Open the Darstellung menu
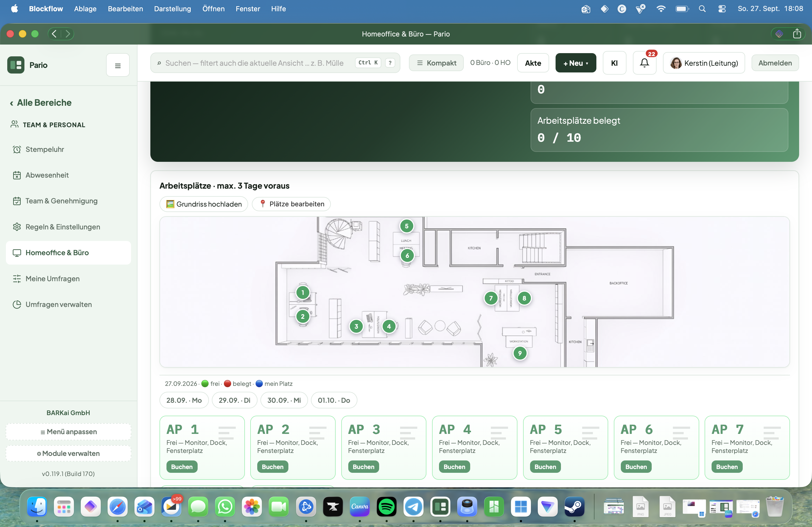The image size is (812, 527). coord(172,9)
